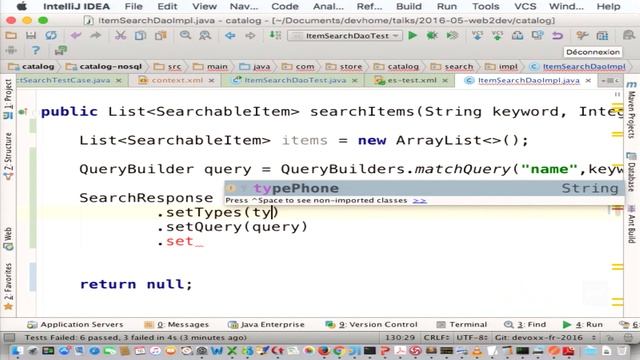Open the Apple menu
The height and width of the screenshot is (360, 640).
[x=22, y=7]
